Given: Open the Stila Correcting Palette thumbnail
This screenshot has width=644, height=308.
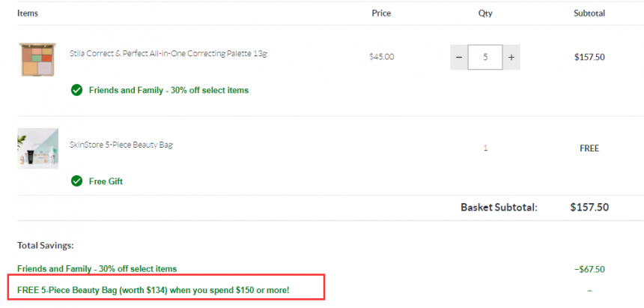Looking at the screenshot, I should (x=37, y=59).
